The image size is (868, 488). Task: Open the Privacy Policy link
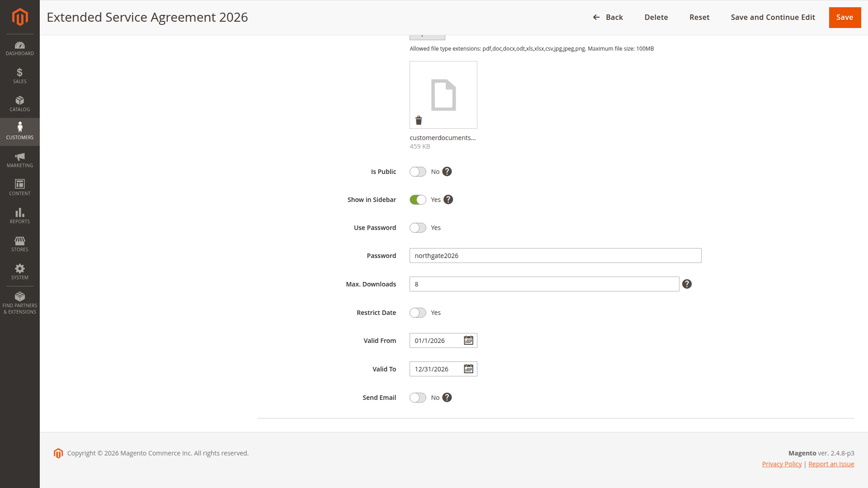(x=782, y=464)
